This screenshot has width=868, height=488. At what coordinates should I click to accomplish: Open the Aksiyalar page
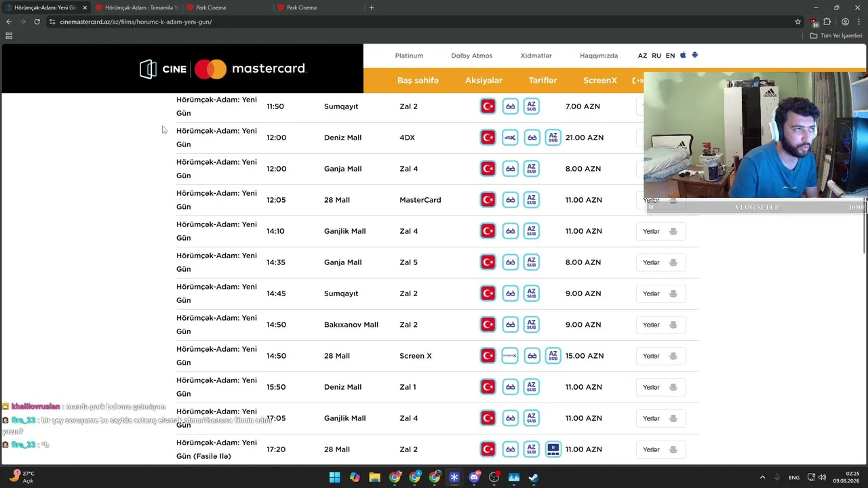484,81
